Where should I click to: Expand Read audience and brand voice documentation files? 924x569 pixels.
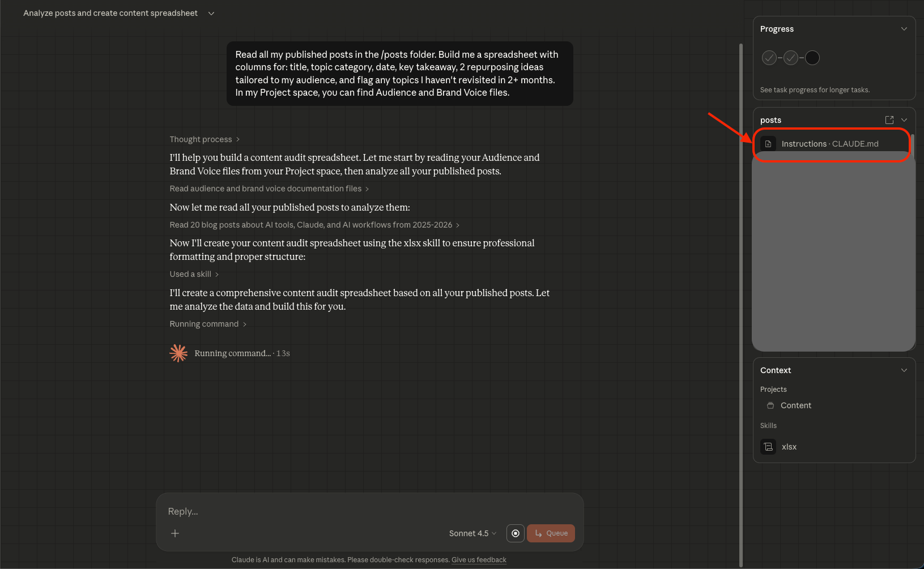269,189
